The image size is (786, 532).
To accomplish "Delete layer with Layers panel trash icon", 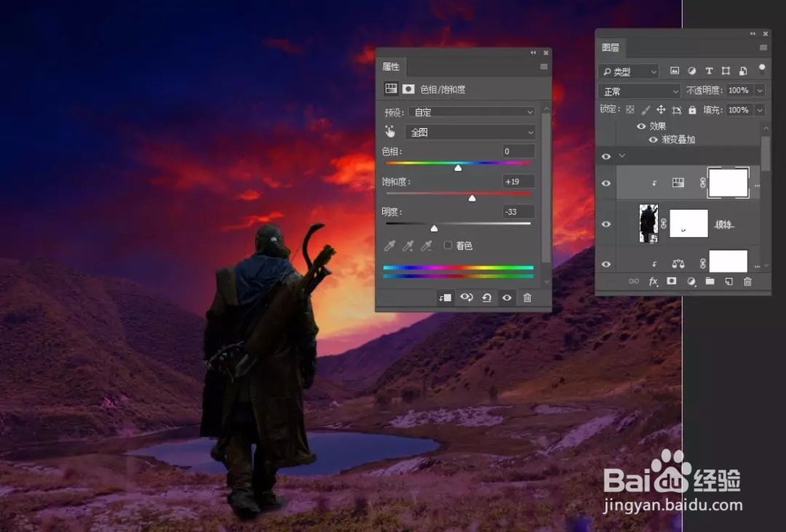I will tap(747, 281).
